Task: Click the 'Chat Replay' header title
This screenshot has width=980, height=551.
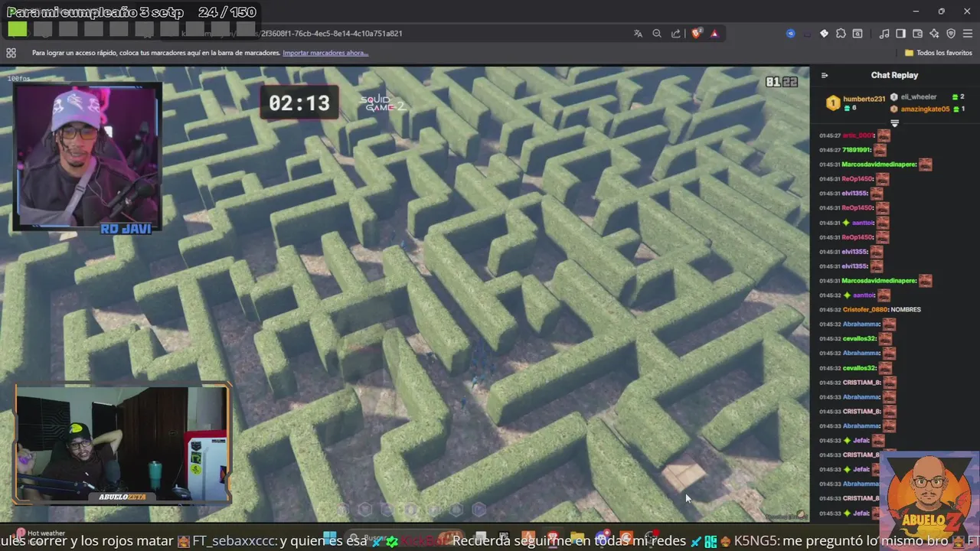Action: coord(894,75)
